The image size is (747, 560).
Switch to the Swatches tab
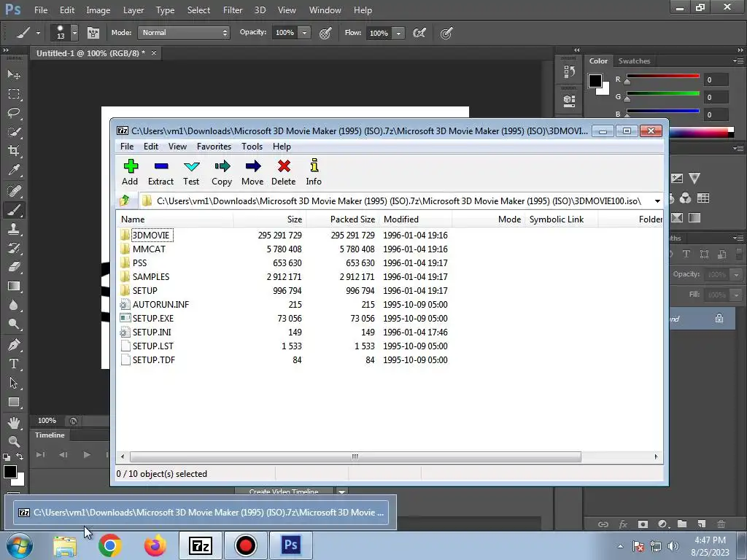pyautogui.click(x=634, y=61)
